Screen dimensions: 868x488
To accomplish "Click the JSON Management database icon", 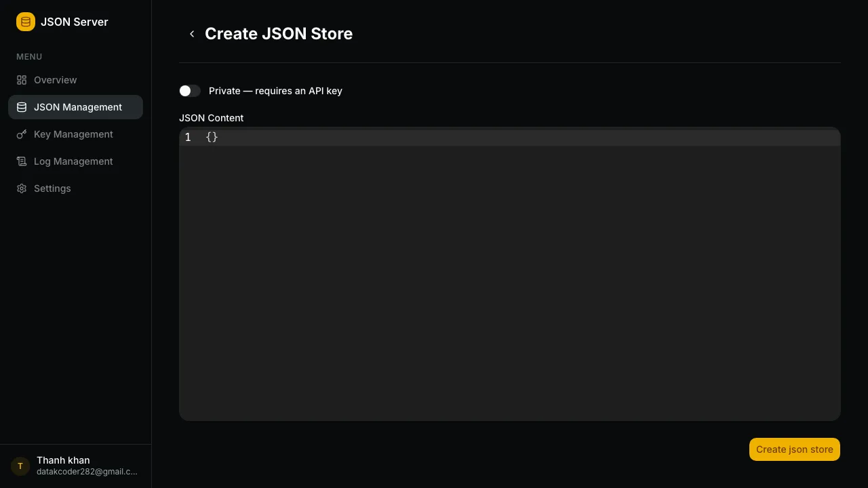I will (22, 107).
